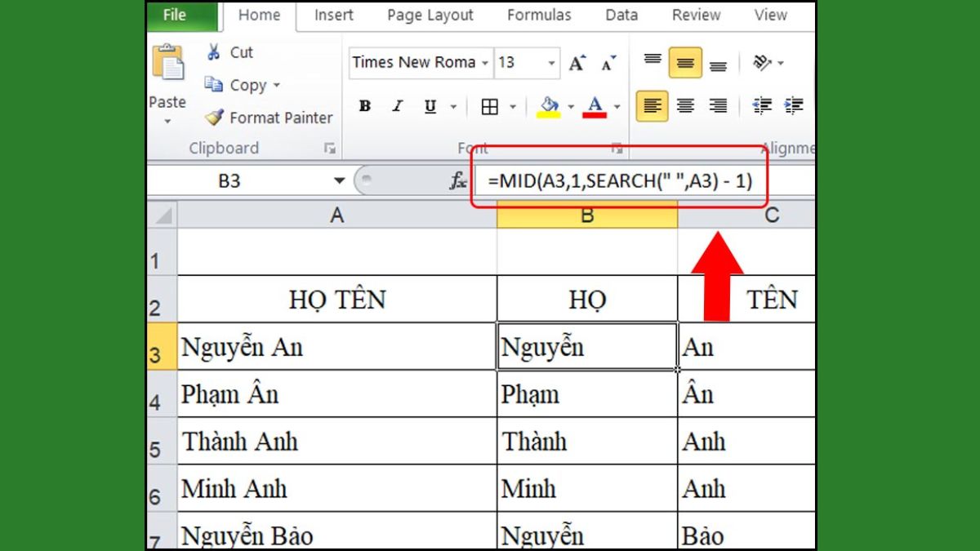This screenshot has width=980, height=551.
Task: Expand the orientation dropdown arrow
Action: (x=781, y=63)
